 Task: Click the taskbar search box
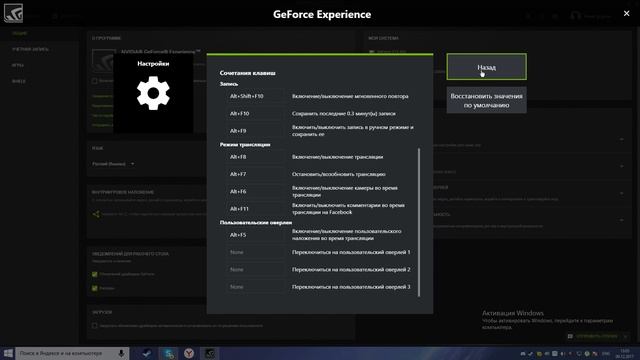72,353
